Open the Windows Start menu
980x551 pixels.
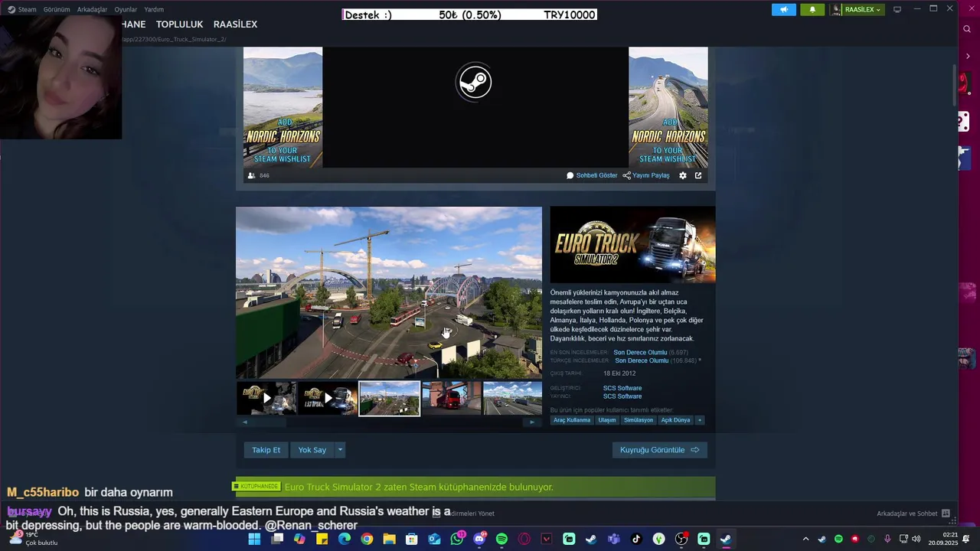pos(254,540)
